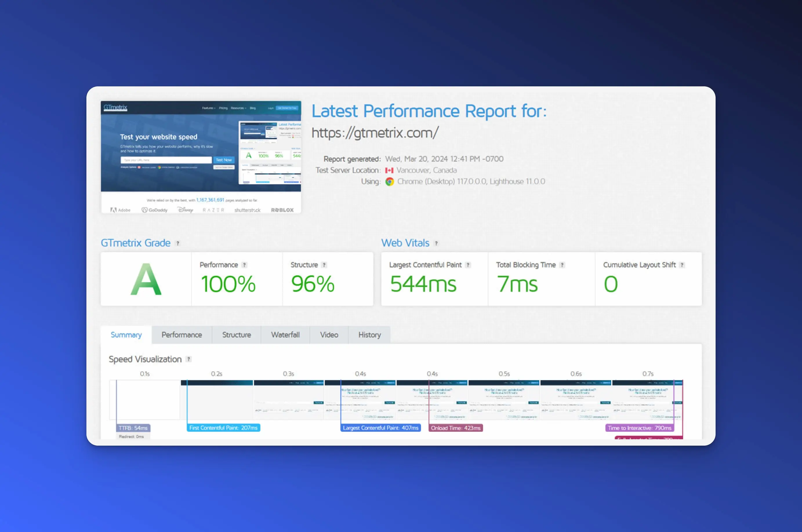
Task: Click the Onload Time 423ms marker
Action: tap(456, 428)
